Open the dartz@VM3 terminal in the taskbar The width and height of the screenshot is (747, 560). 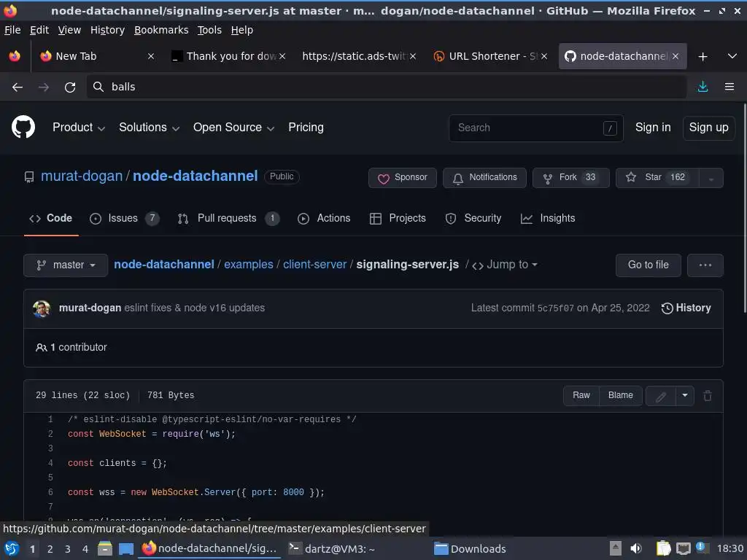[x=332, y=549]
